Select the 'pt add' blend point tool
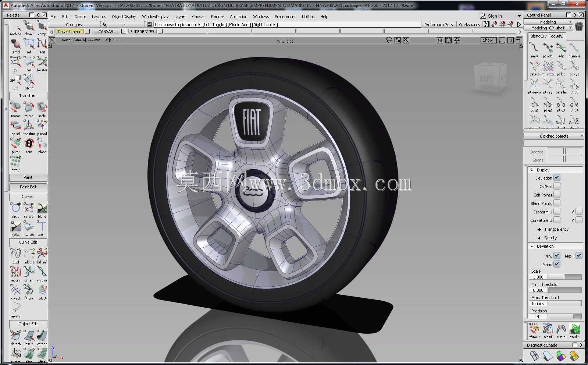Screen dimensions: 588x365 tap(548, 50)
